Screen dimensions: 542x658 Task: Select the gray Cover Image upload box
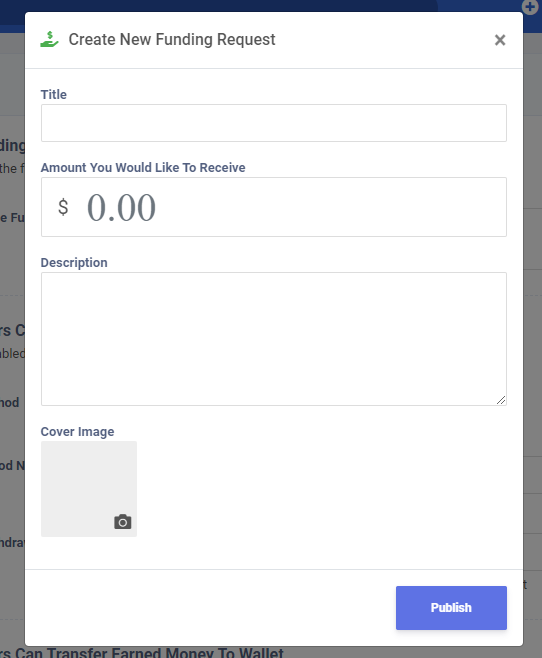[x=89, y=488]
